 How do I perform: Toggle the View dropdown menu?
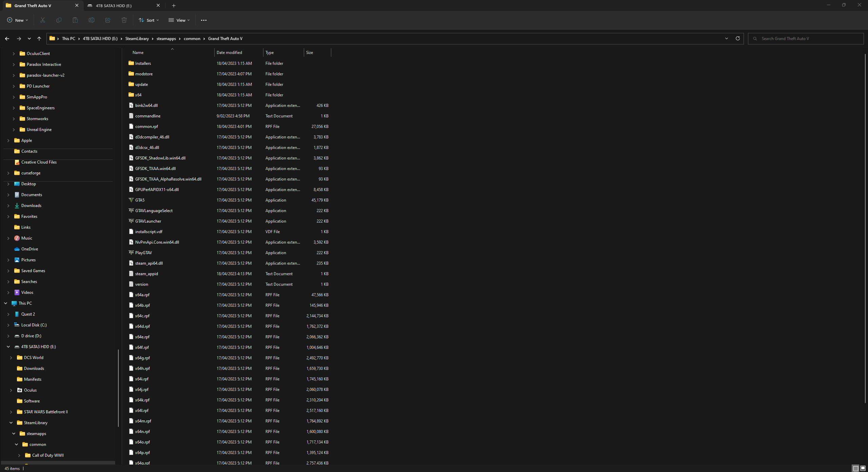[x=179, y=20]
